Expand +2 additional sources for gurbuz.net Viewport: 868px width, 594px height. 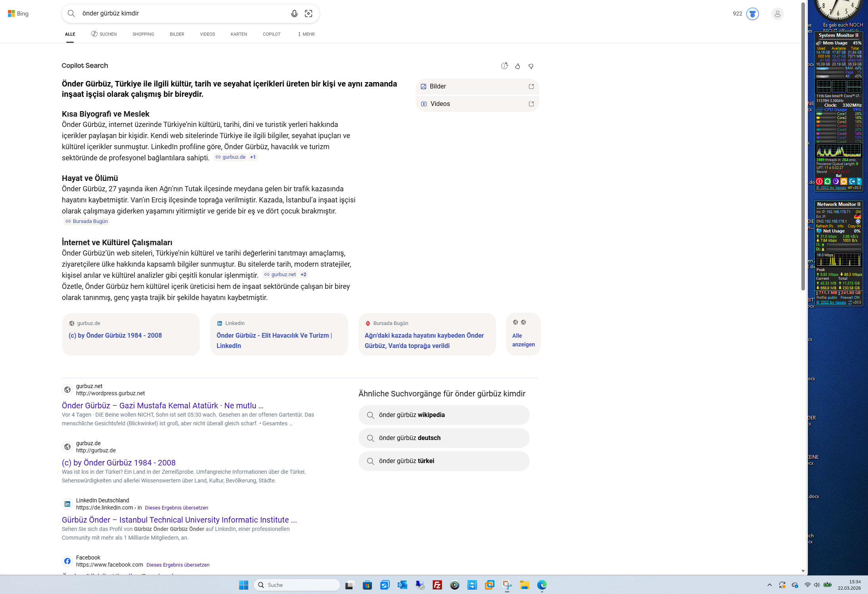(303, 275)
